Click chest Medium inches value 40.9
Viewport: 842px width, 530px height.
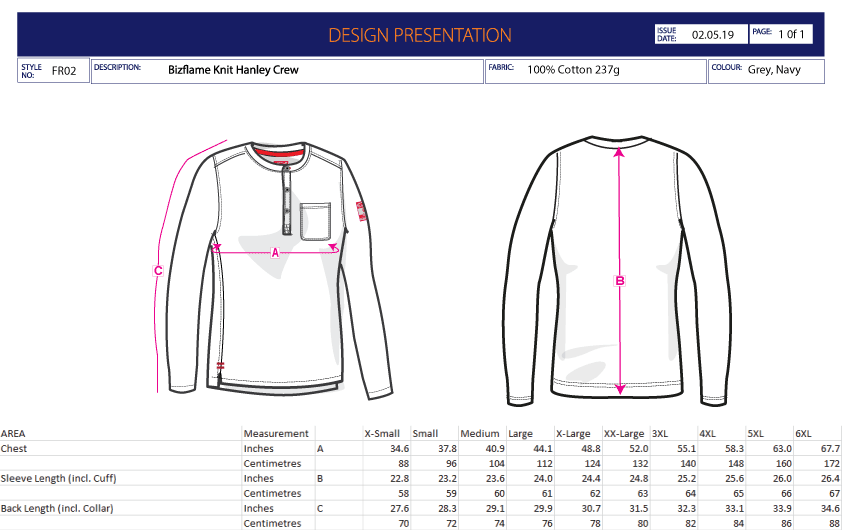coord(495,448)
